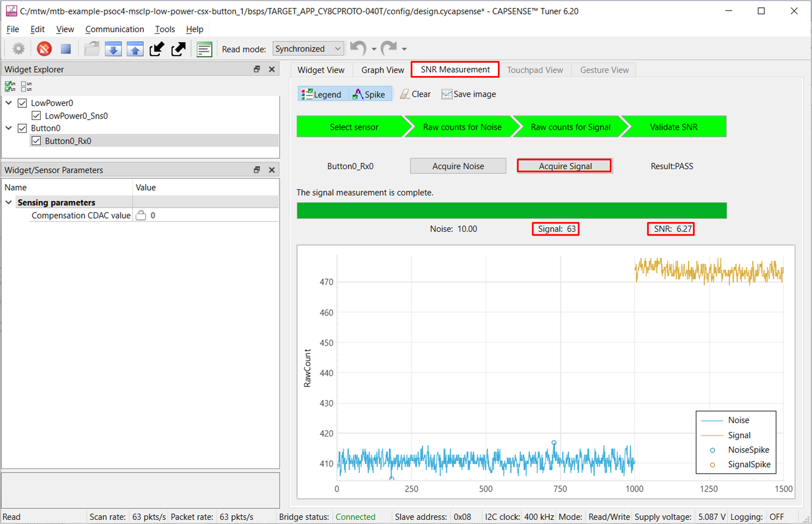Click the Redo arrow icon
Screen dimensions: 812x524
pos(389,48)
